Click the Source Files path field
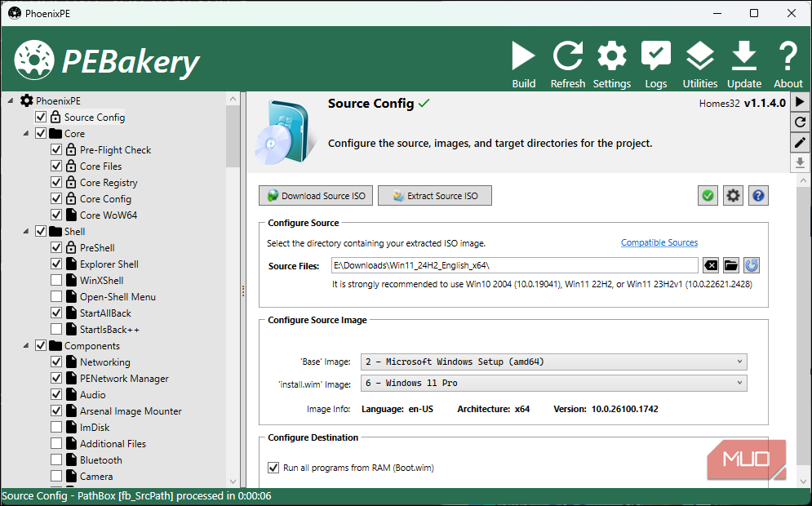 pos(515,266)
